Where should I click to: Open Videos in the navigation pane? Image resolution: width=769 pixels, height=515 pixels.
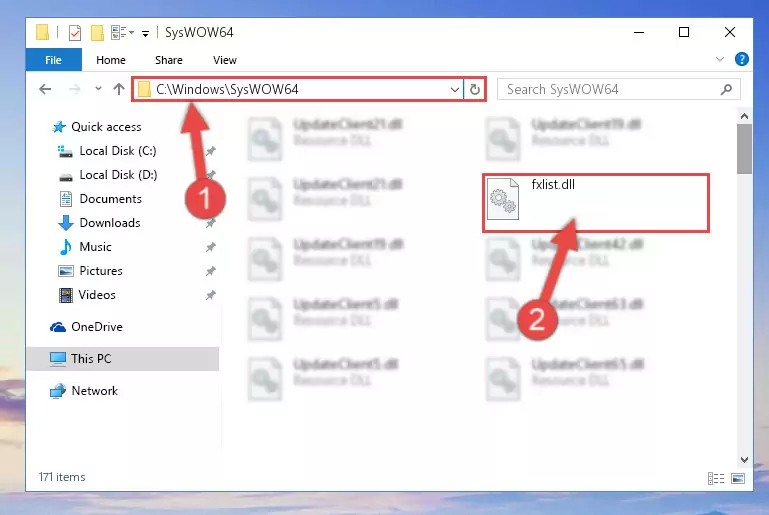pos(97,295)
